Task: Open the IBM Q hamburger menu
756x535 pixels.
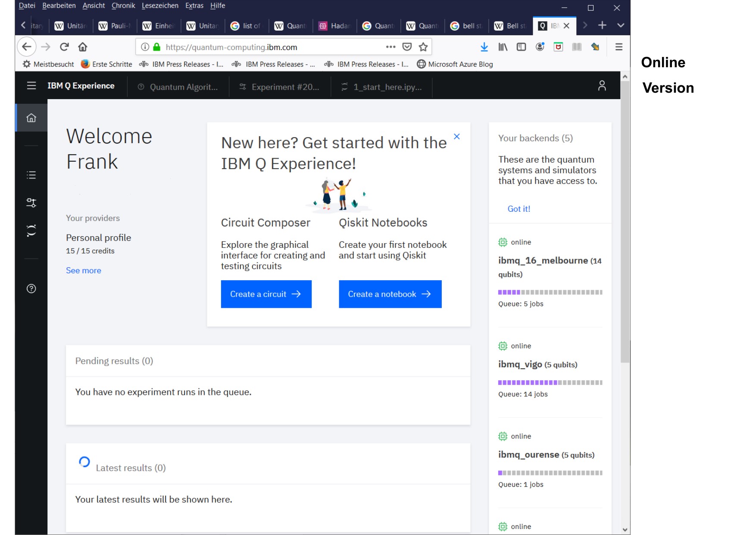Action: tap(31, 86)
